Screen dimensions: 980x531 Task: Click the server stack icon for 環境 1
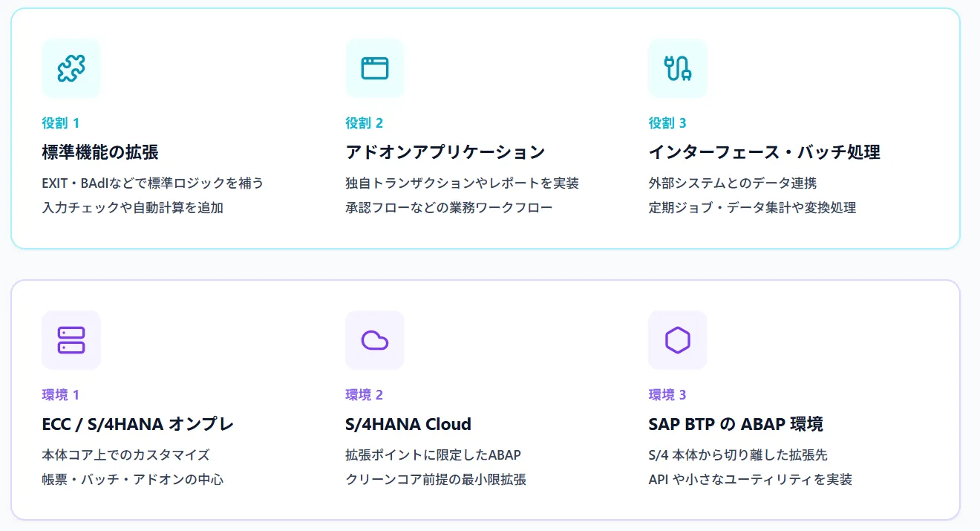pos(71,340)
